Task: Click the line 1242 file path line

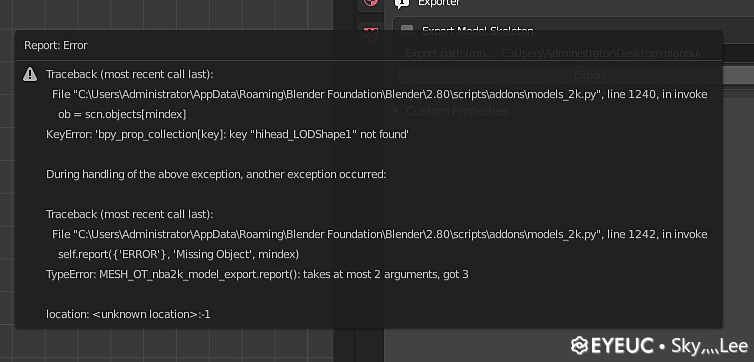Action: tap(379, 234)
